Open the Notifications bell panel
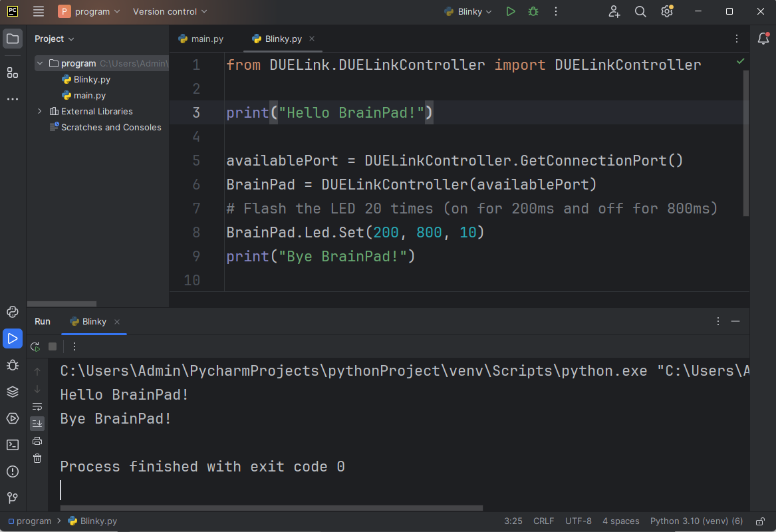 tap(763, 39)
